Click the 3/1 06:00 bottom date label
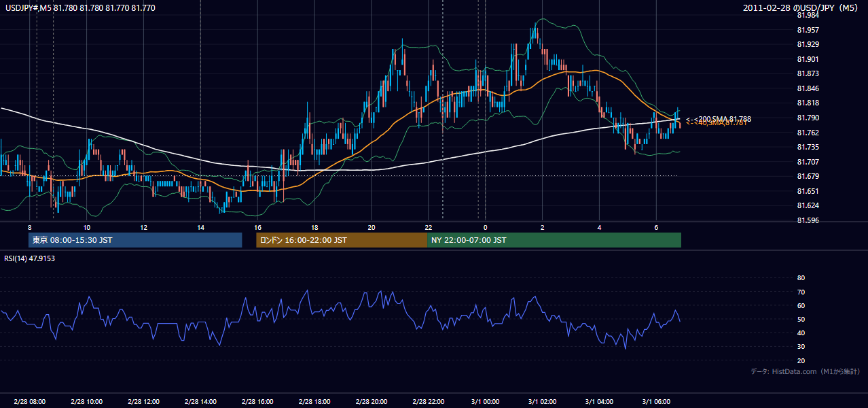Screen dimensions: 868x408 (656, 402)
